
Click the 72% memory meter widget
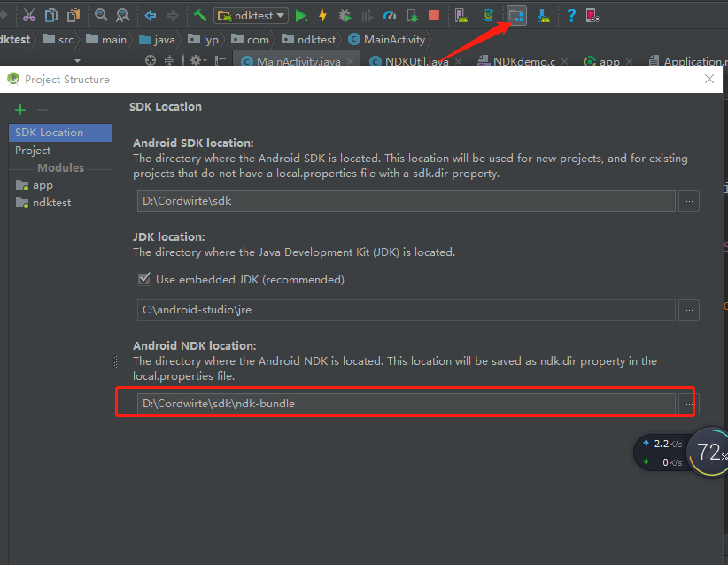709,453
